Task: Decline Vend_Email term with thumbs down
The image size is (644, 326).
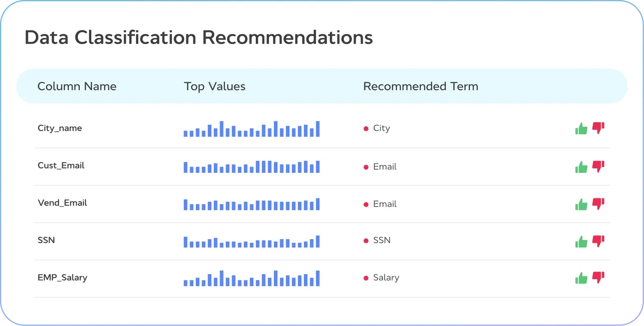Action: 598,204
